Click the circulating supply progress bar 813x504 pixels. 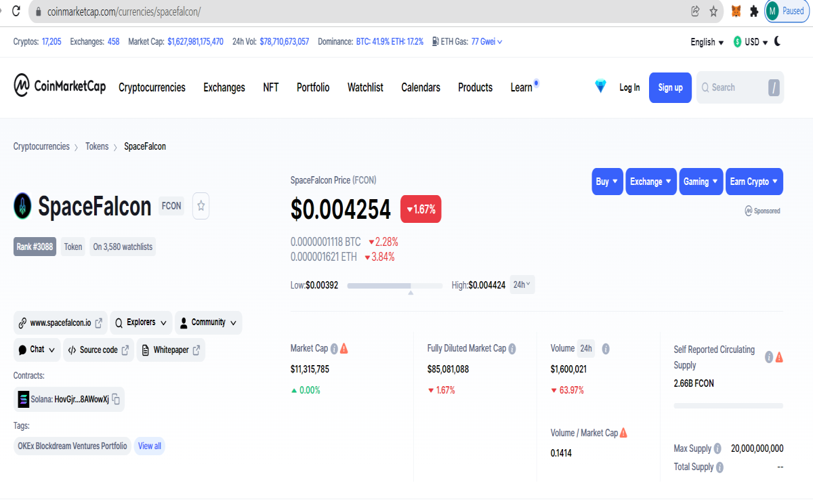pyautogui.click(x=728, y=406)
